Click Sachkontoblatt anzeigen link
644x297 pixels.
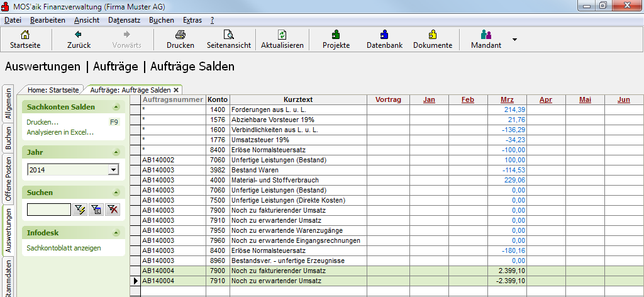[x=64, y=248]
